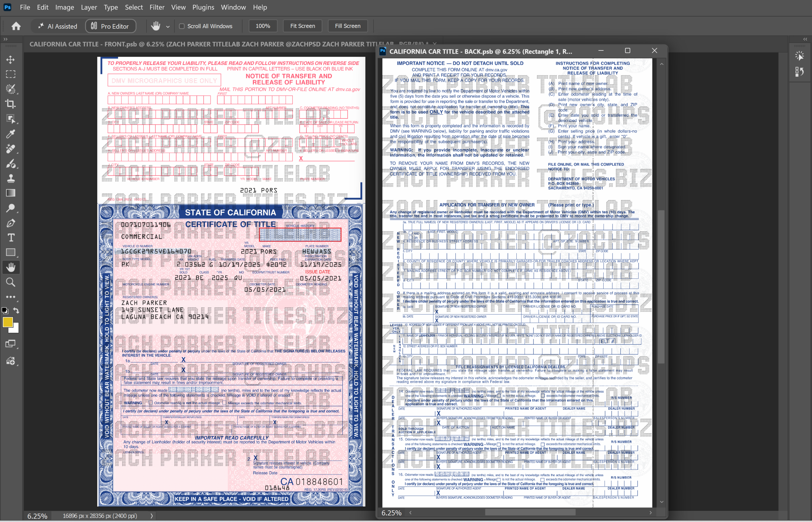Select the Pen tool

coord(10,223)
